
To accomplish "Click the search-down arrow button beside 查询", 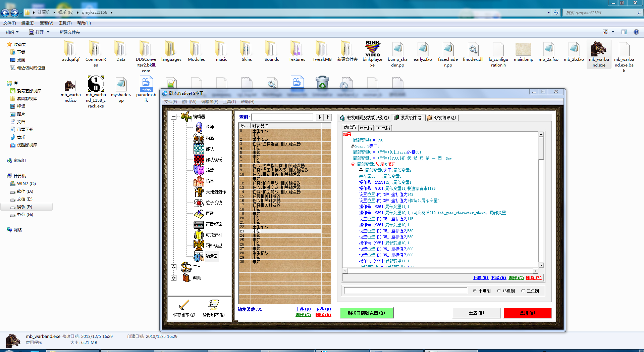I will coord(320,117).
